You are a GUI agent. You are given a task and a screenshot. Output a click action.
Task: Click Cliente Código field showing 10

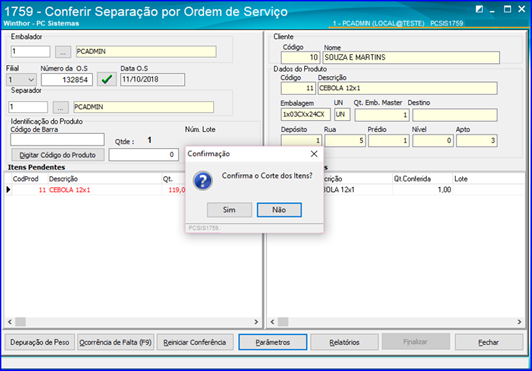point(300,57)
